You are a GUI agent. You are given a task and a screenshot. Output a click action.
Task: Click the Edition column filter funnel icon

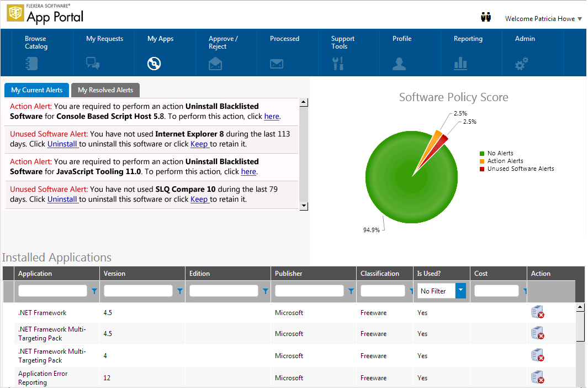click(265, 291)
